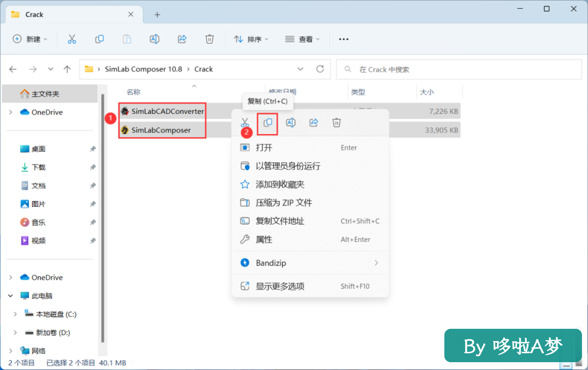Screen dimensions: 588x370
Task: Click the toolbar Cut scissors icon
Action: pyautogui.click(x=72, y=39)
